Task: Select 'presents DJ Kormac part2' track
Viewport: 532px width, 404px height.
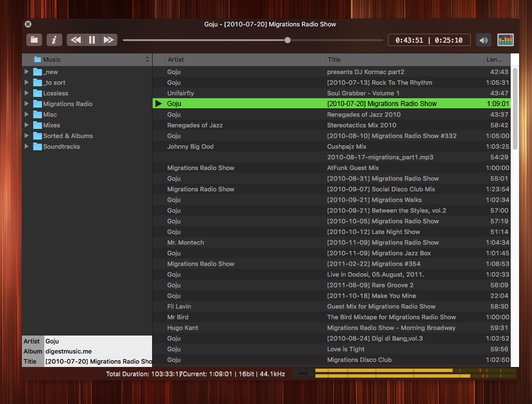Action: click(x=332, y=72)
